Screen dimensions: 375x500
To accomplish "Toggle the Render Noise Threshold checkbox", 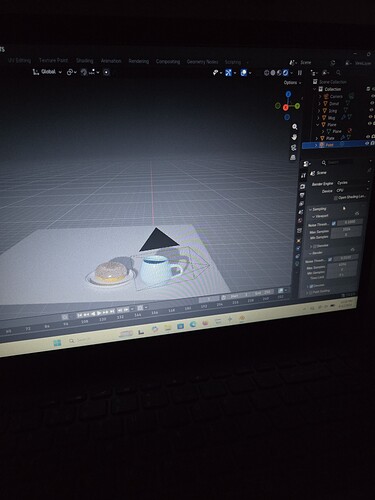I will [330, 259].
